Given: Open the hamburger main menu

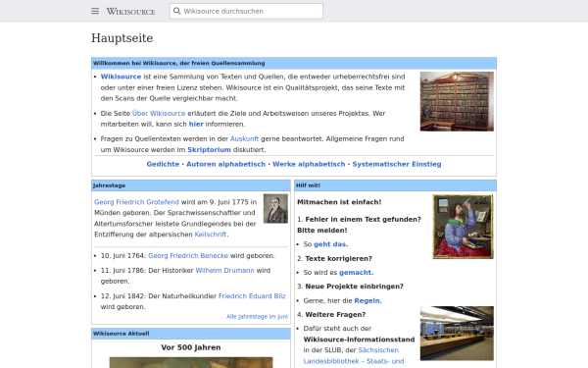Looking at the screenshot, I should [x=95, y=11].
